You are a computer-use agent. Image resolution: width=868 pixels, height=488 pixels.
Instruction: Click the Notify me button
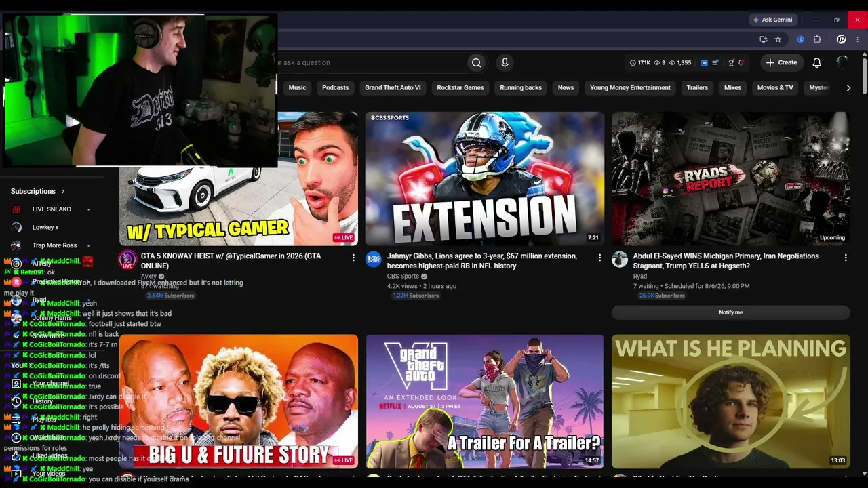coord(730,312)
